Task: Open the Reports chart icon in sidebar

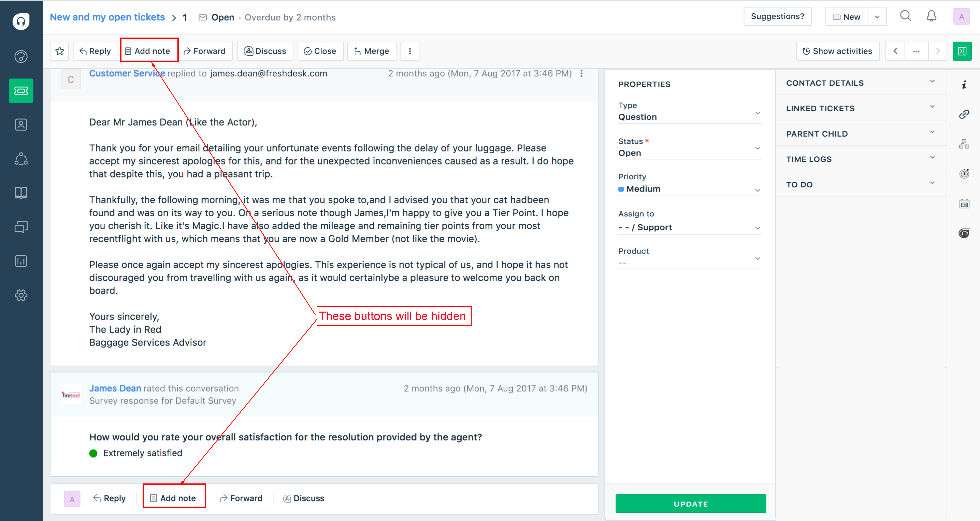Action: [x=21, y=261]
